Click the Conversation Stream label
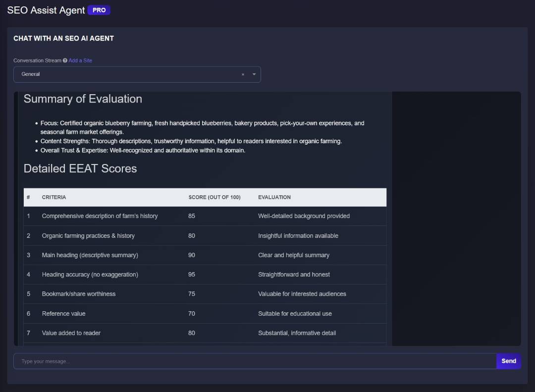The width and height of the screenshot is (535, 392). point(37,60)
